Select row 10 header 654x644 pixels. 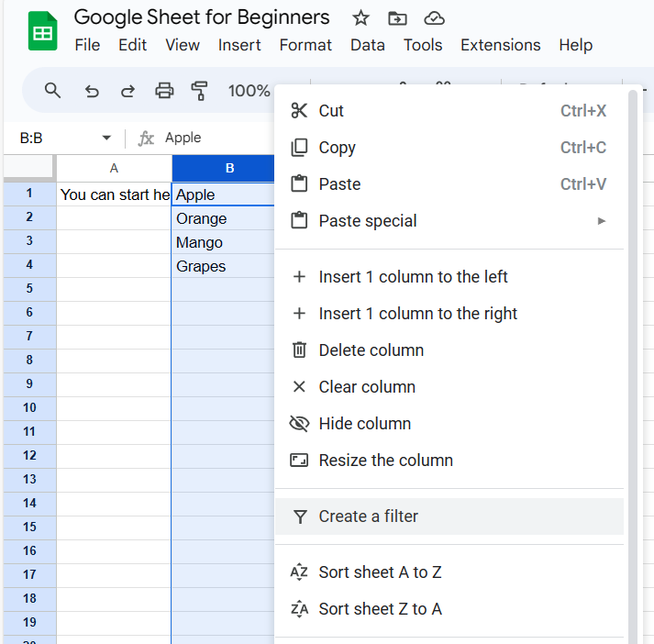[x=29, y=408]
